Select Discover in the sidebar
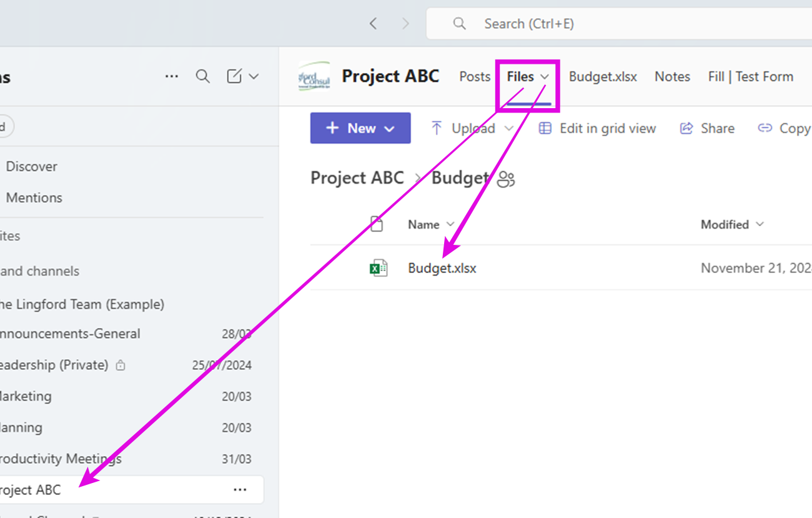 tap(31, 166)
